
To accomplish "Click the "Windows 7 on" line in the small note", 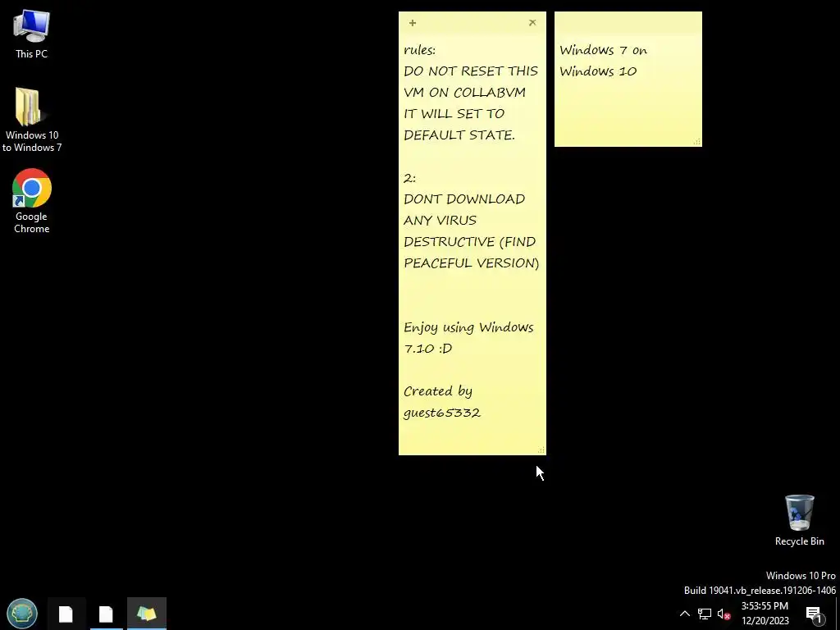I will pyautogui.click(x=603, y=50).
